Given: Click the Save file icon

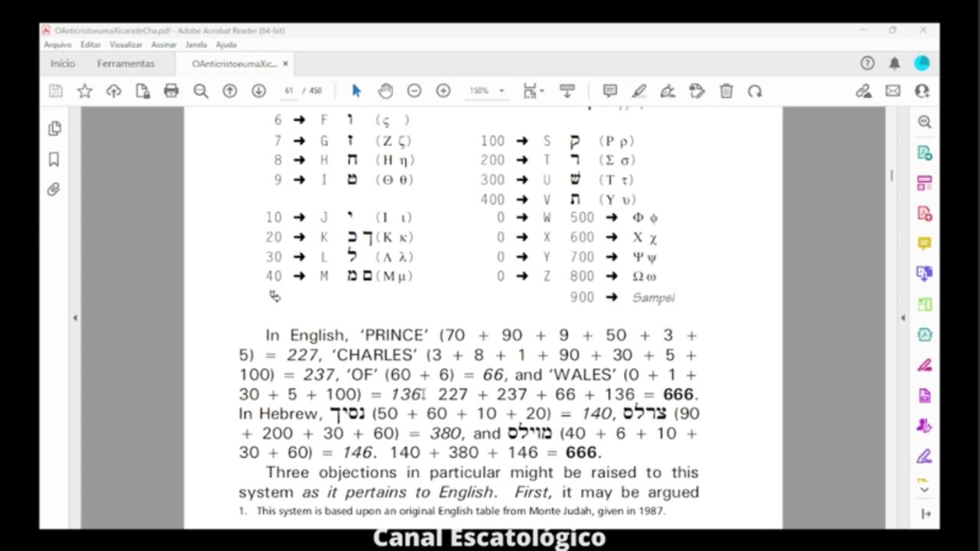Looking at the screenshot, I should [x=56, y=91].
